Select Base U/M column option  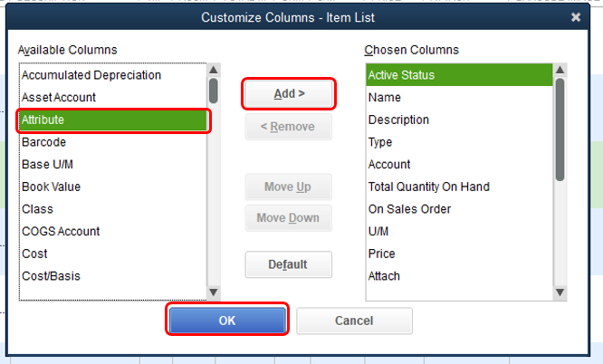(x=49, y=164)
